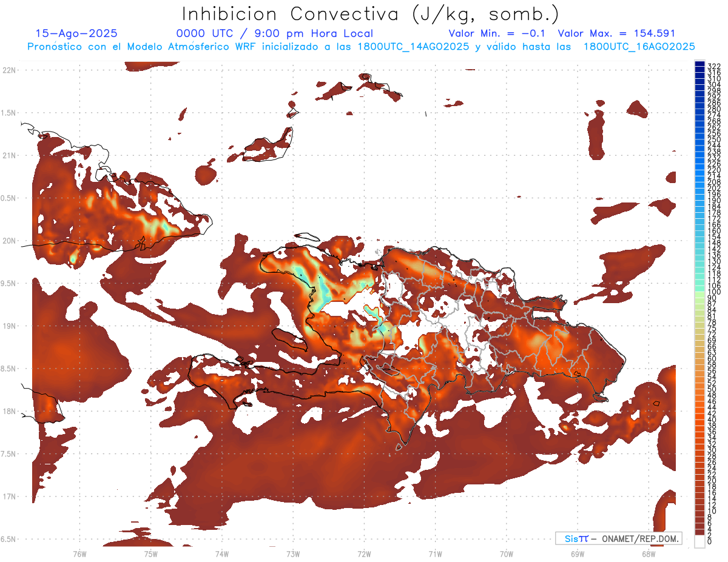Click the '19N' latitude label
Screen dimensions: 728x562
point(8,326)
